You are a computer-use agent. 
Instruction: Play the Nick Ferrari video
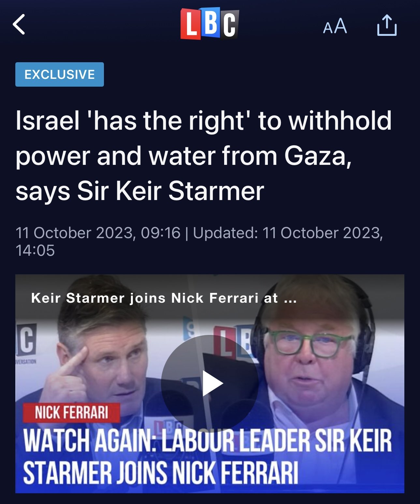[210, 383]
